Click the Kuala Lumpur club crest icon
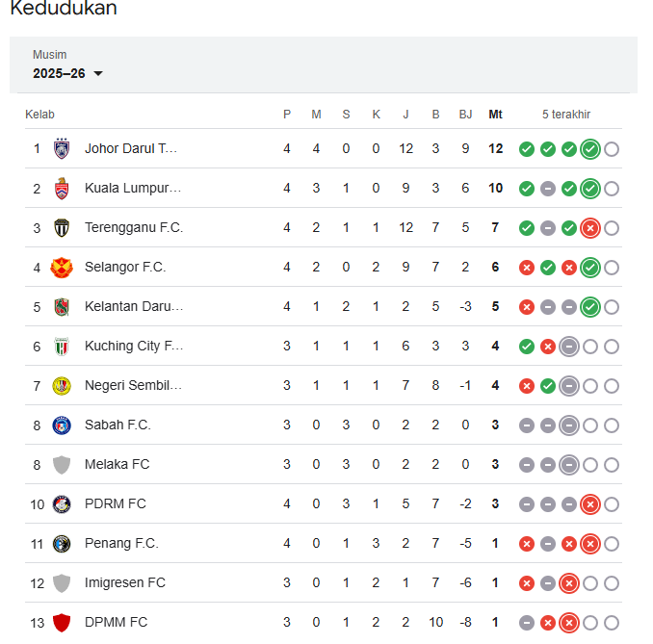Screen dimensions: 653x644 (x=62, y=188)
